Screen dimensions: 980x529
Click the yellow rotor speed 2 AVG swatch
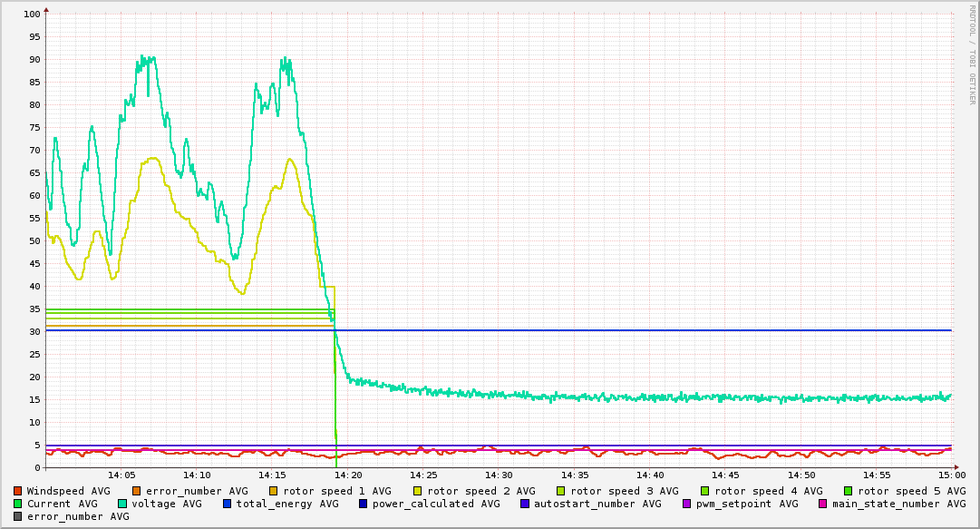point(418,491)
